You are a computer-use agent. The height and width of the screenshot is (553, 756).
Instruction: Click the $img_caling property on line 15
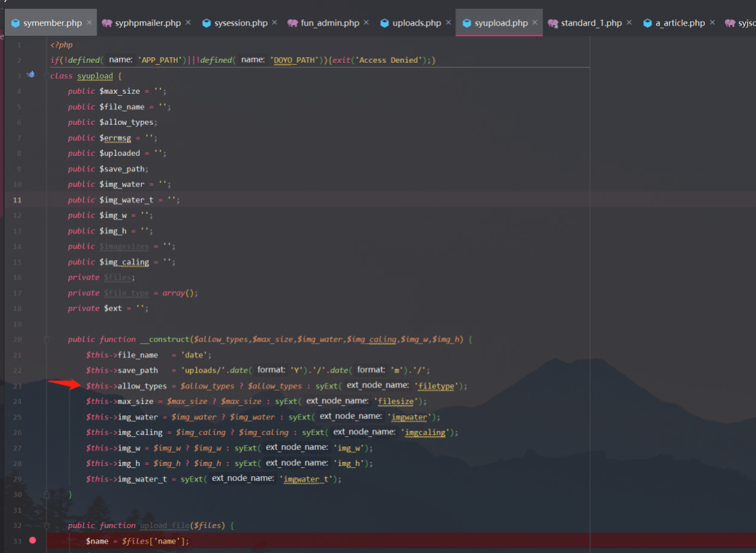(x=124, y=262)
